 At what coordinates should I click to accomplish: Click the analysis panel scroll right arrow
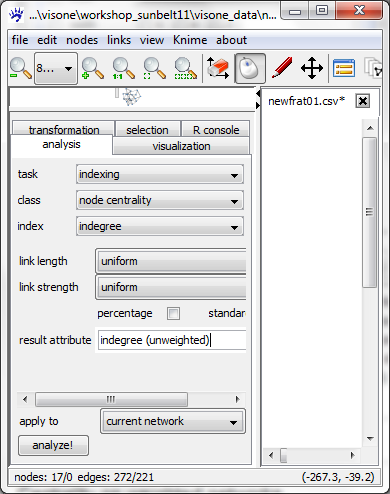tap(237, 399)
